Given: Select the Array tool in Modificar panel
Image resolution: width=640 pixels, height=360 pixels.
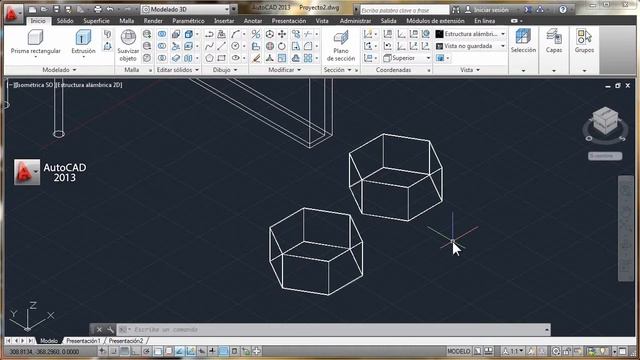Looking at the screenshot, I should coord(308,58).
